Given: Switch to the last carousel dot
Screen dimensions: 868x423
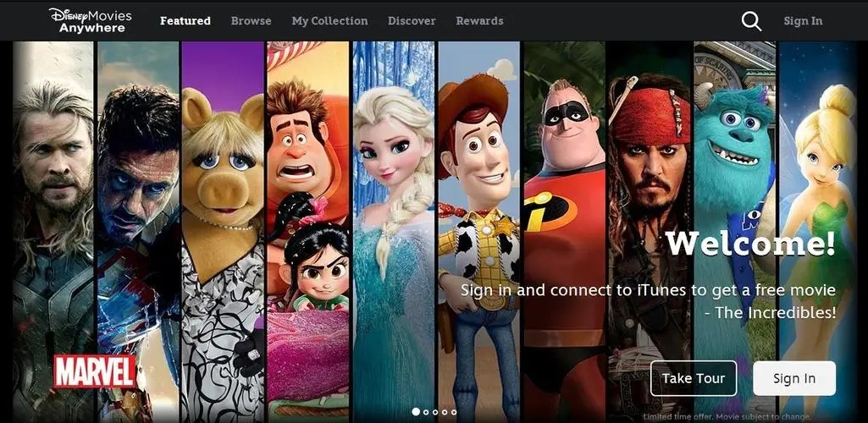Looking at the screenshot, I should [454, 412].
